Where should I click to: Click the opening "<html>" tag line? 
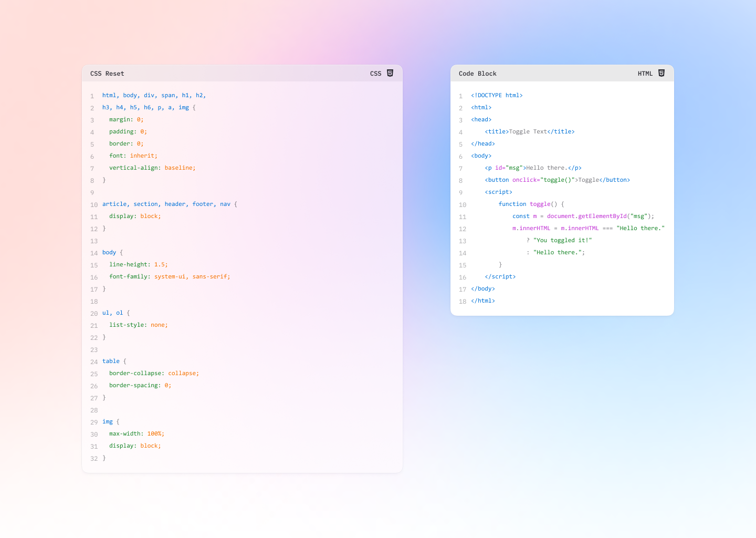click(x=481, y=108)
